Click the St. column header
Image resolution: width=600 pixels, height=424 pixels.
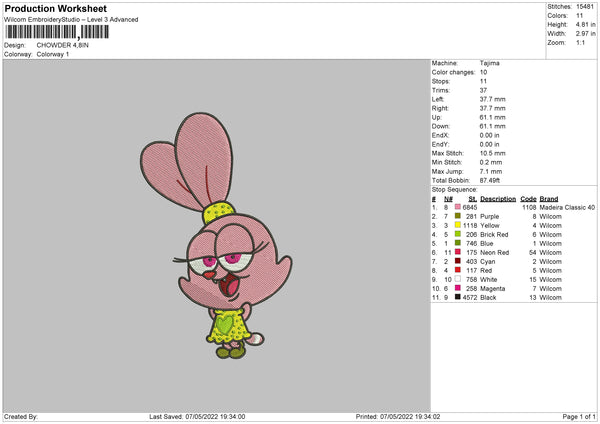coord(473,199)
